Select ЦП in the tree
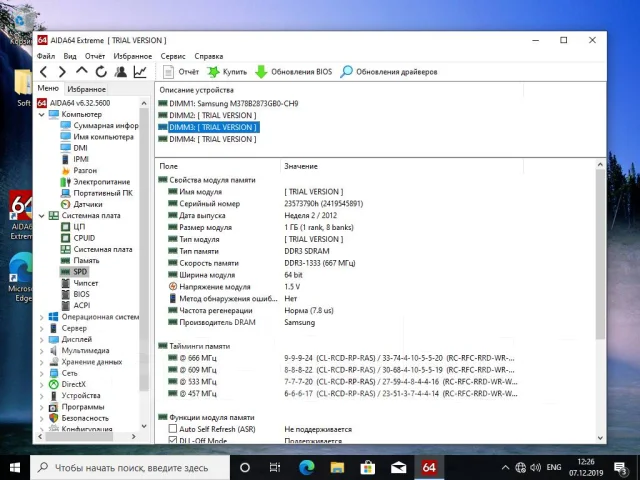 tap(73, 227)
